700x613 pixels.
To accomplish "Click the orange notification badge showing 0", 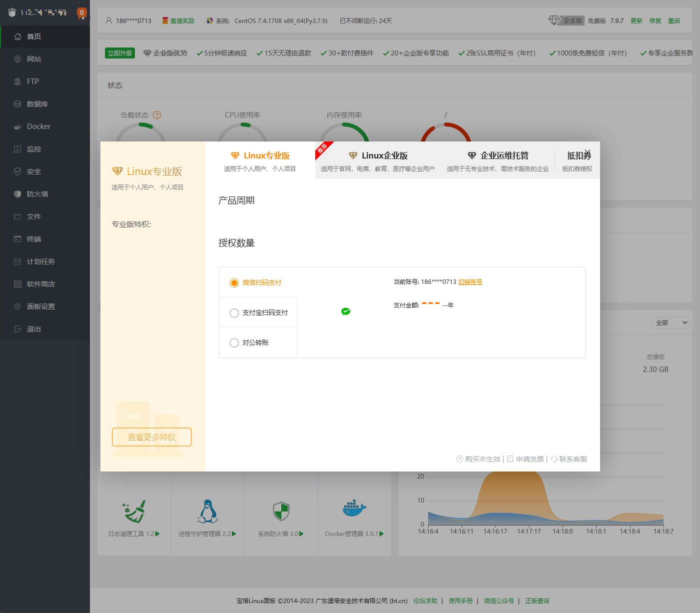I will (82, 13).
